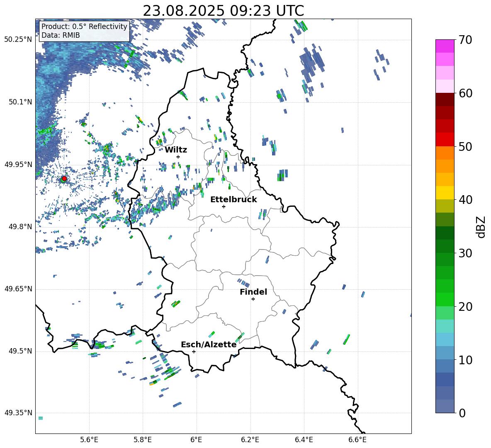Click the 49.95°N latitude label
Image resolution: width=491 pixels, height=448 pixels.
[18, 165]
